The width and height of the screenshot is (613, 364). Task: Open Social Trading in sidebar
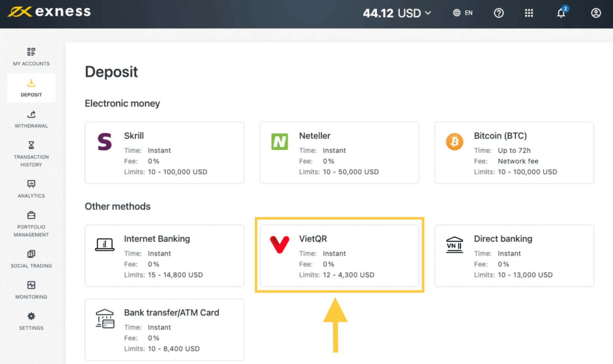(x=31, y=259)
